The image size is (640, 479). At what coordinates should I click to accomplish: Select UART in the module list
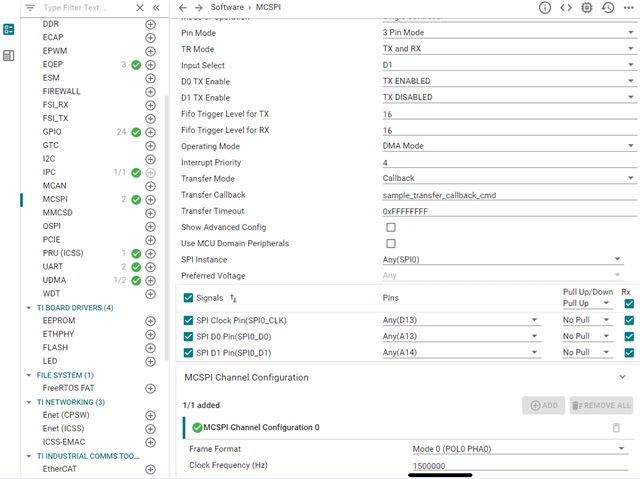click(51, 267)
